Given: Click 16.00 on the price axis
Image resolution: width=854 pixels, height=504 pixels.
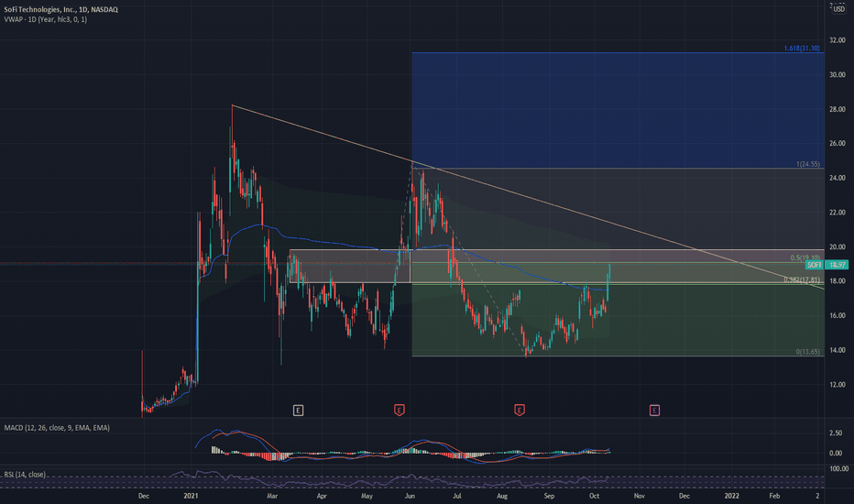Looking at the screenshot, I should [x=838, y=315].
